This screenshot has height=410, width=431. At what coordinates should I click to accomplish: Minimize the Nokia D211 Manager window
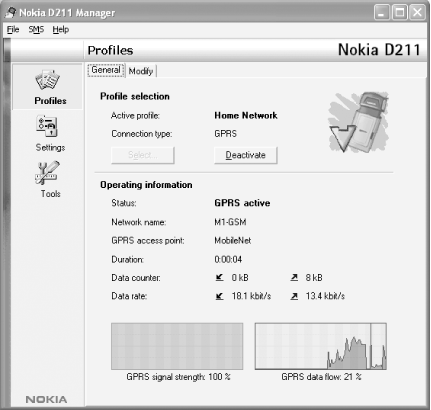coord(382,13)
